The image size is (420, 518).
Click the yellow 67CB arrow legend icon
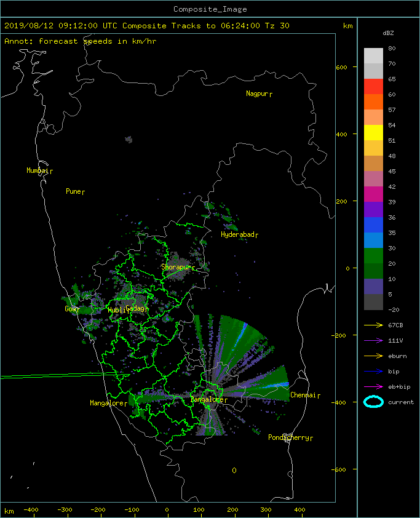point(373,325)
